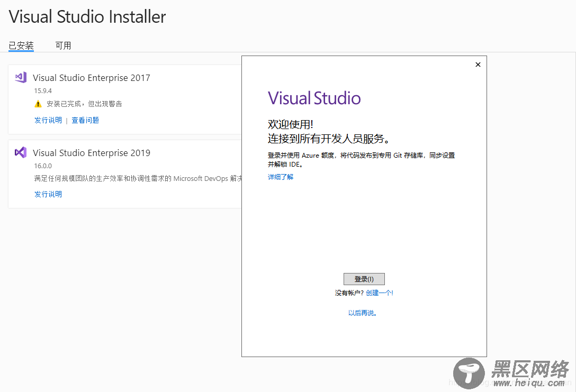Click the 登录(I) button

364,279
